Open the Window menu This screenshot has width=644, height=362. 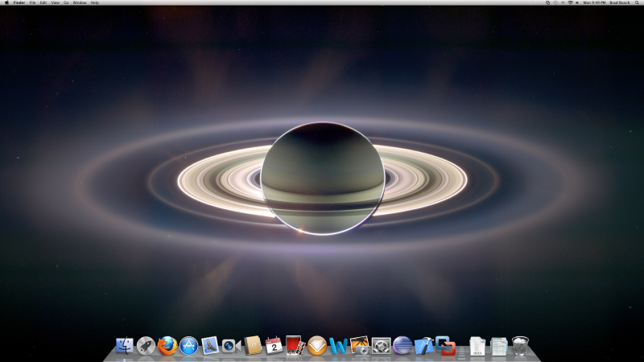coord(80,3)
